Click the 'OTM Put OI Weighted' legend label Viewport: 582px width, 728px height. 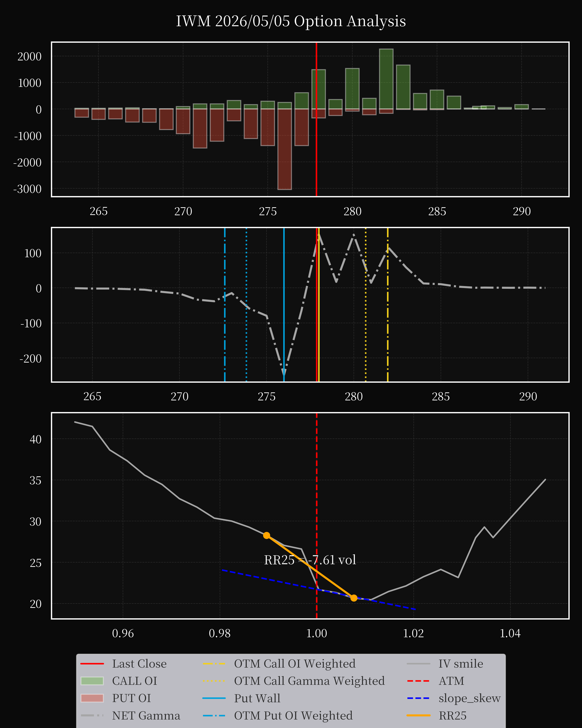[x=293, y=716]
